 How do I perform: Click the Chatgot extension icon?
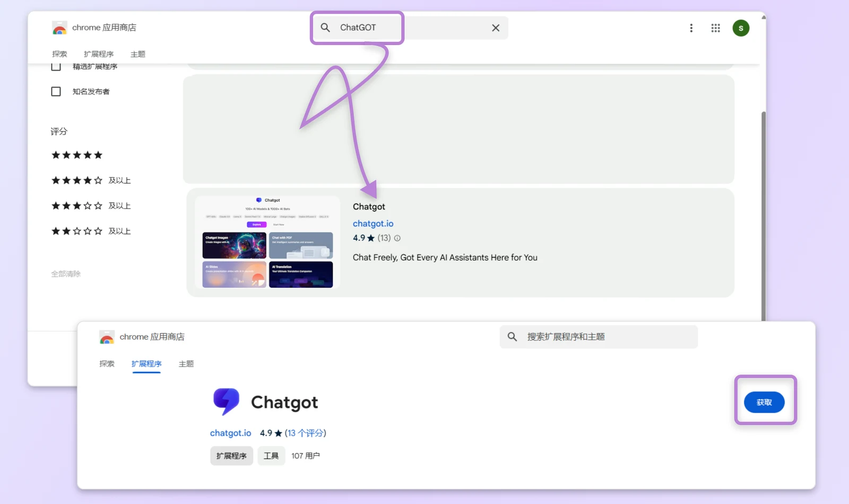point(227,402)
